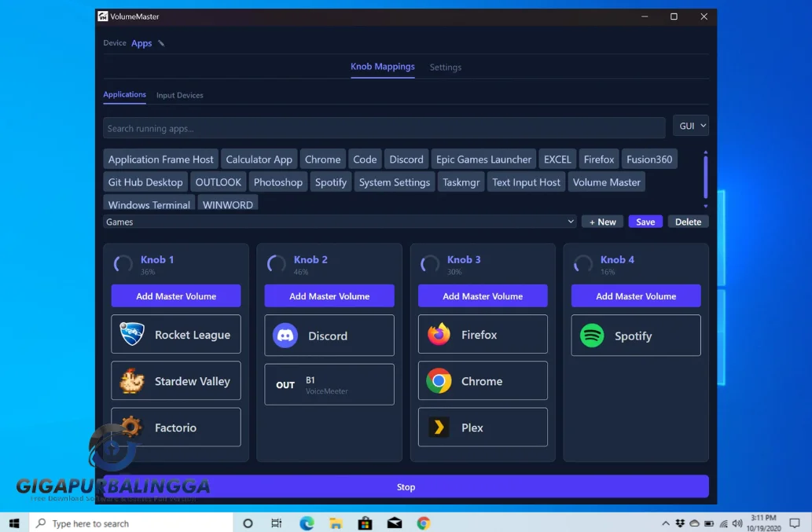The height and width of the screenshot is (532, 812).
Task: Focus the Search running apps field
Action: coord(384,128)
